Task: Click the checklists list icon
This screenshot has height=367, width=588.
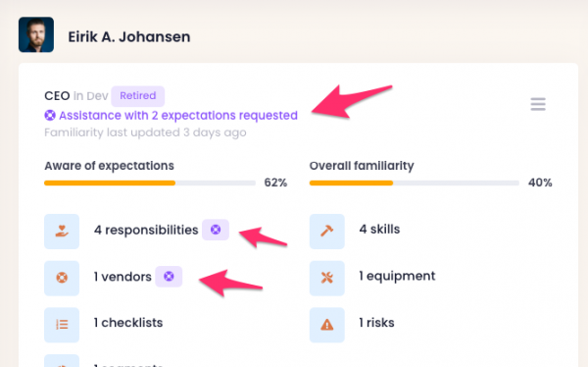Action: pos(62,325)
